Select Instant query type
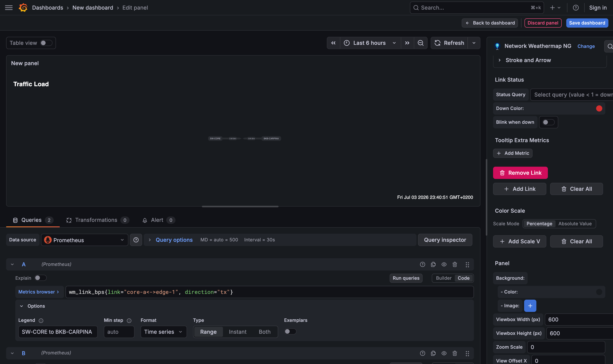 coord(237,332)
